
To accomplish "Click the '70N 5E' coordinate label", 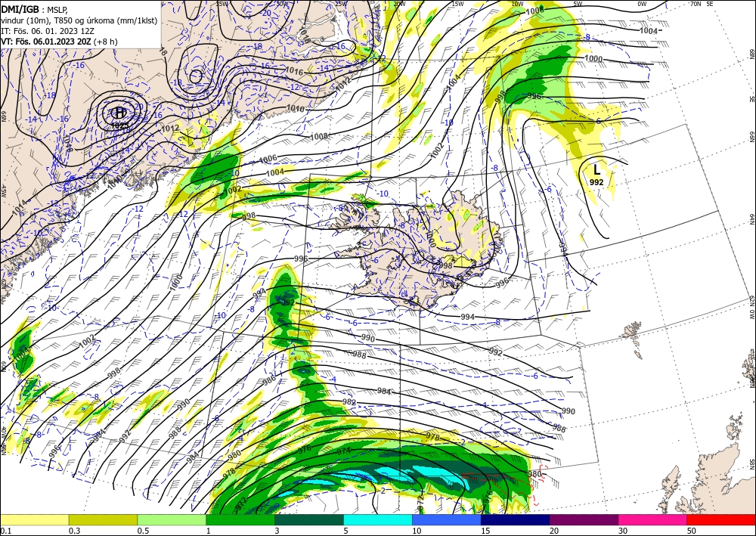I will coord(702,3).
